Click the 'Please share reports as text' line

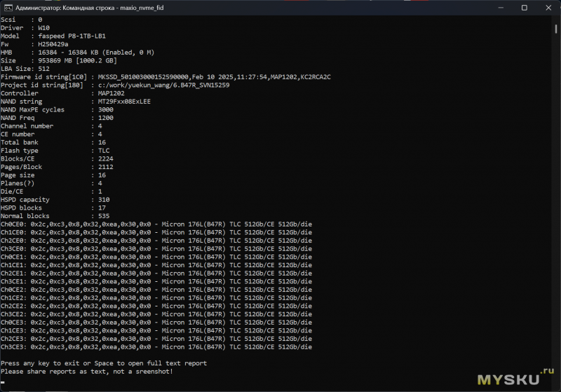click(x=87, y=372)
